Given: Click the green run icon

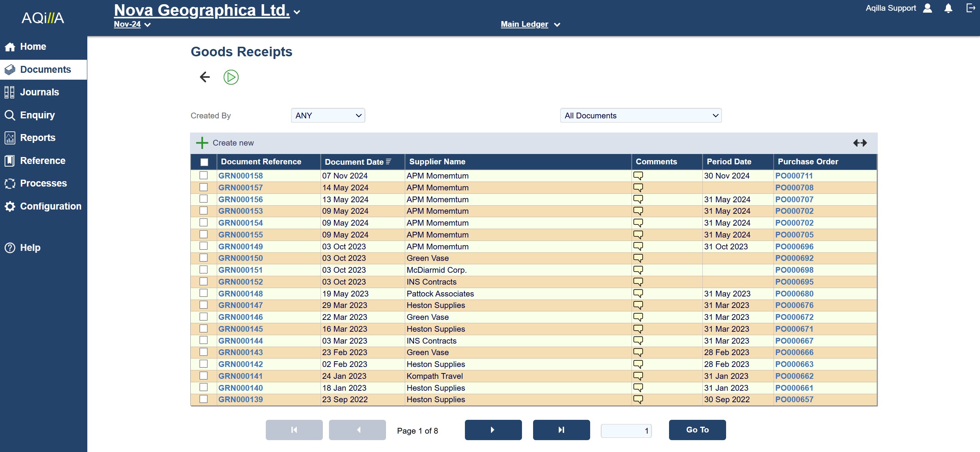Looking at the screenshot, I should tap(231, 77).
